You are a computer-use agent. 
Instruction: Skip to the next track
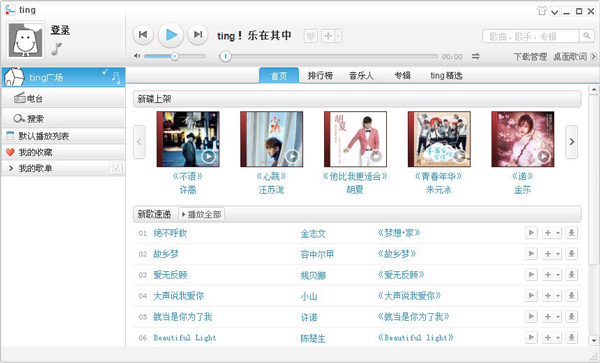point(198,35)
